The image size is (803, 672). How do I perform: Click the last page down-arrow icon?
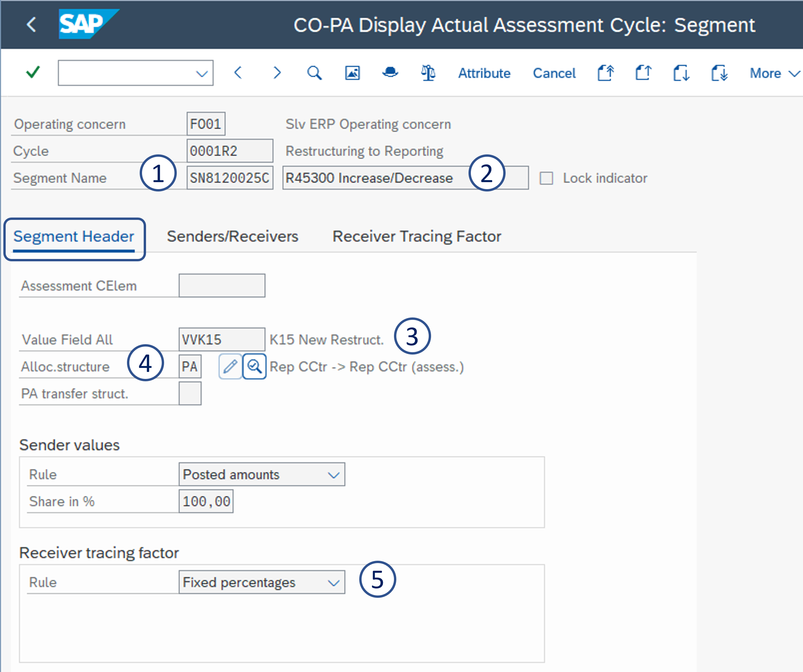[x=719, y=73]
